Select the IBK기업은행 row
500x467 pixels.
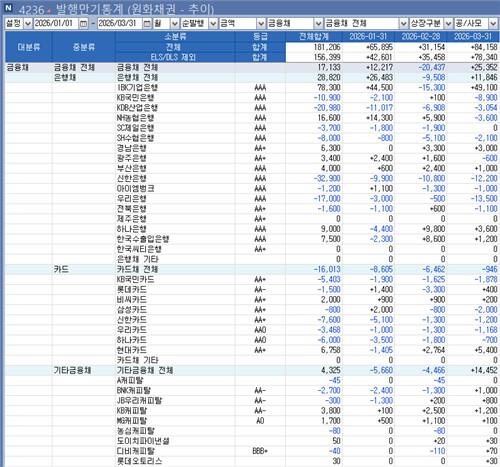point(252,88)
